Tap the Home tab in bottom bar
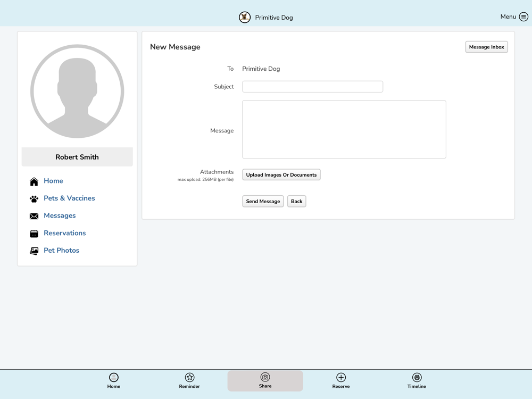The width and height of the screenshot is (532, 399). pos(114,381)
